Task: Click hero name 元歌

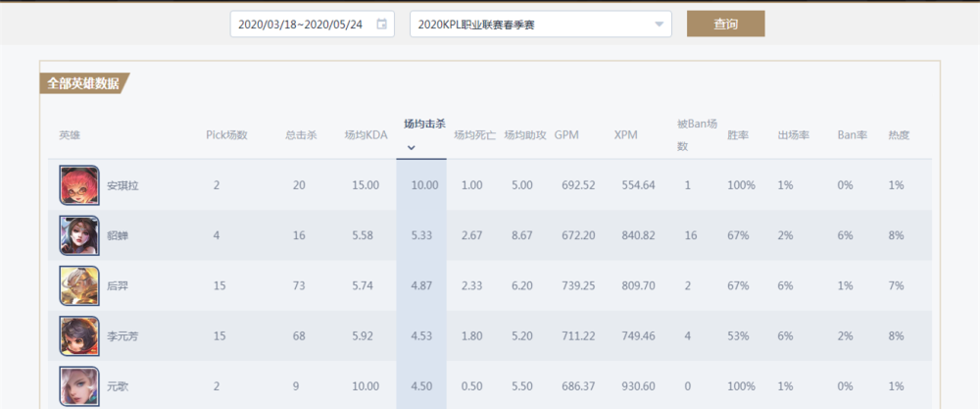Action: click(118, 386)
